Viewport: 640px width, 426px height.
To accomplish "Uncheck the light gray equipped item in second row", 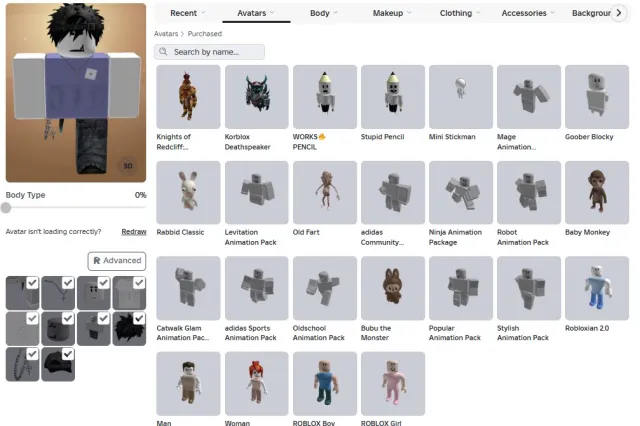I will 33,318.
